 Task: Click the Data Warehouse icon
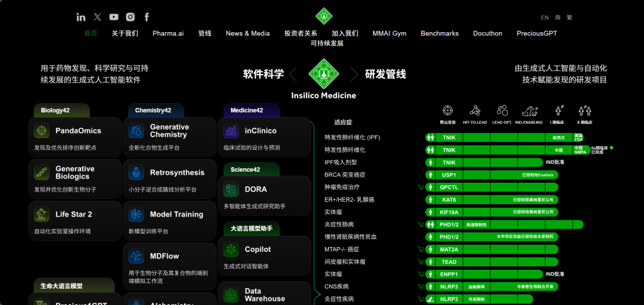point(231,295)
